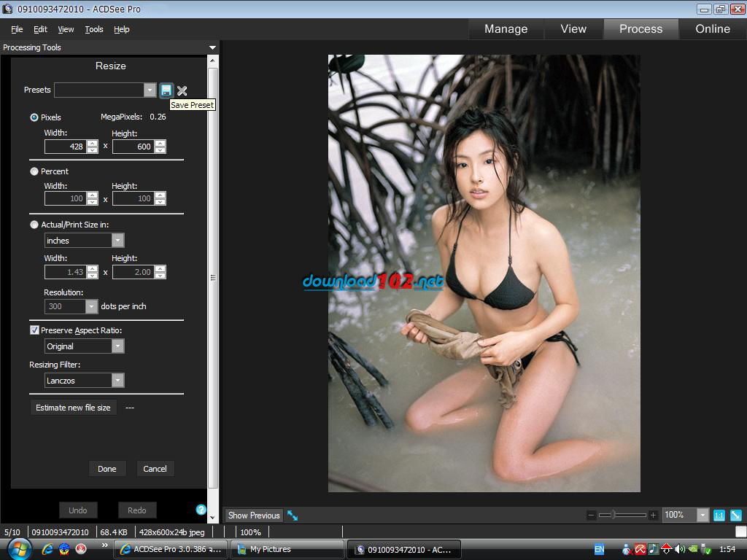Click the fit image zoom icon
Image resolution: width=747 pixels, height=560 pixels.
[x=736, y=515]
